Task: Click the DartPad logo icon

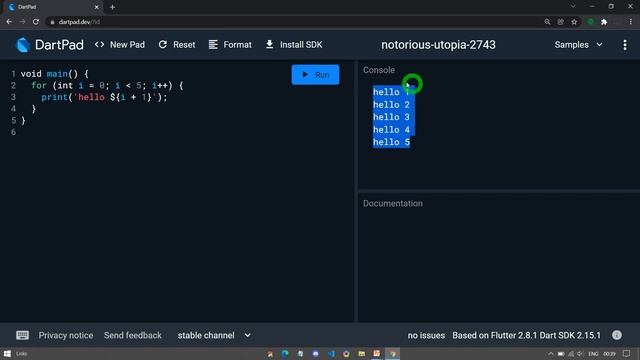Action: (22, 45)
